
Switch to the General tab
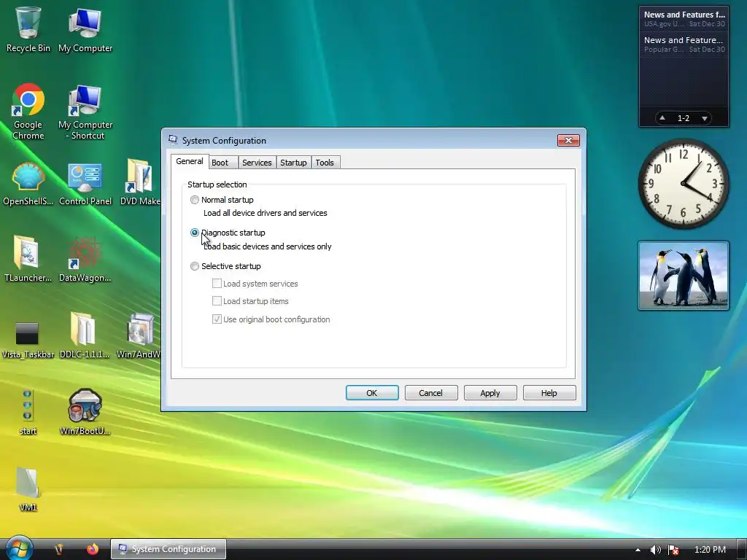click(190, 161)
